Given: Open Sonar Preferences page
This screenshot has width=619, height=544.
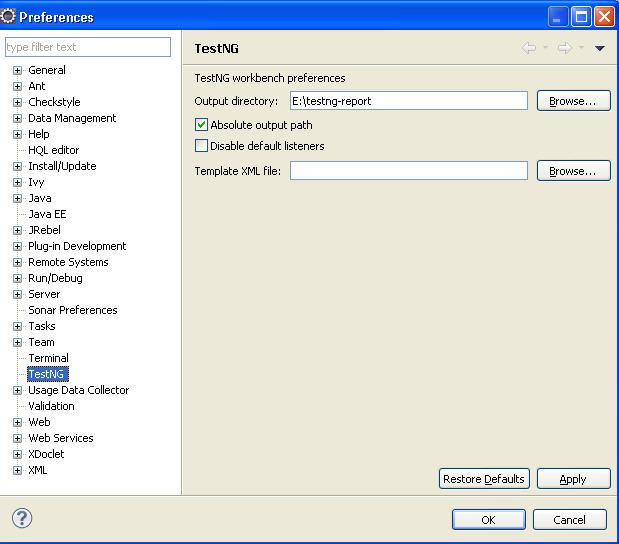Looking at the screenshot, I should point(73,310).
